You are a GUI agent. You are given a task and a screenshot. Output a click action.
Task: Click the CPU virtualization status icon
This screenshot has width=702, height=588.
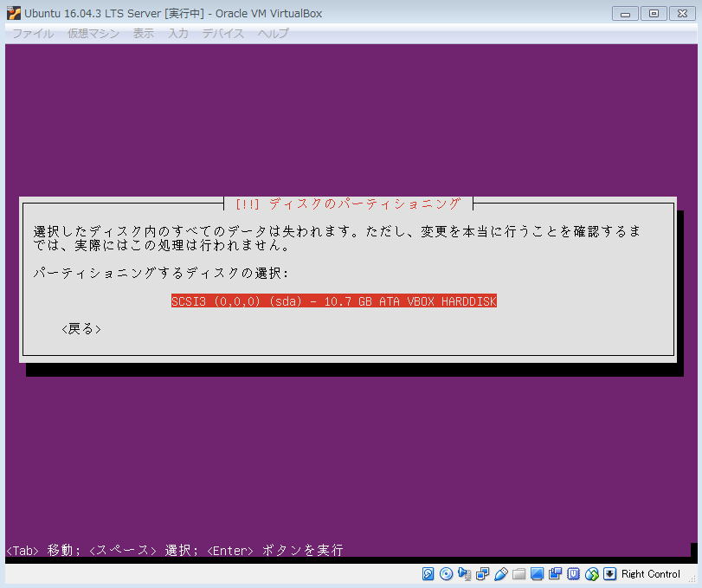coord(574,574)
